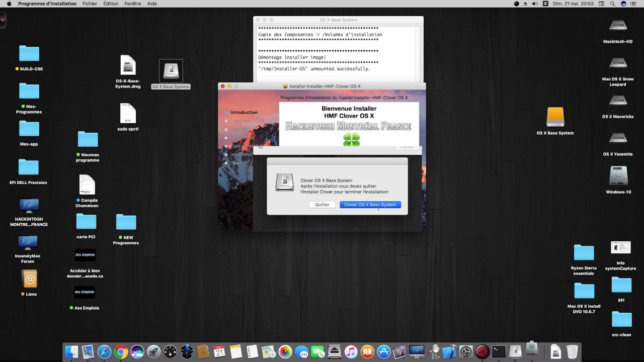
Task: Click the Quitter button in the dialog
Action: pyautogui.click(x=322, y=205)
